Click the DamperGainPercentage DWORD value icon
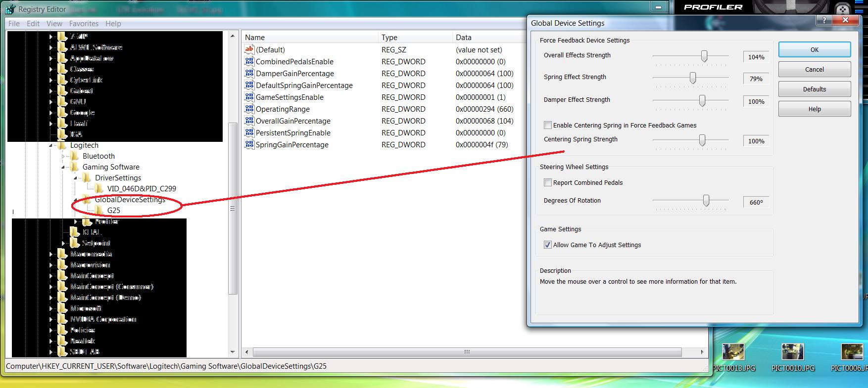This screenshot has height=388, width=868. (249, 73)
